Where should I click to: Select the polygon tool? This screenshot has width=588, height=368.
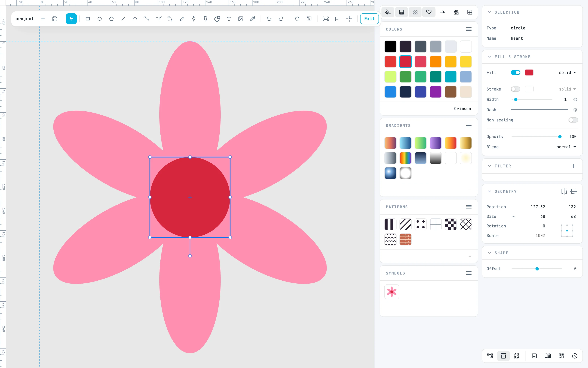[x=111, y=19]
